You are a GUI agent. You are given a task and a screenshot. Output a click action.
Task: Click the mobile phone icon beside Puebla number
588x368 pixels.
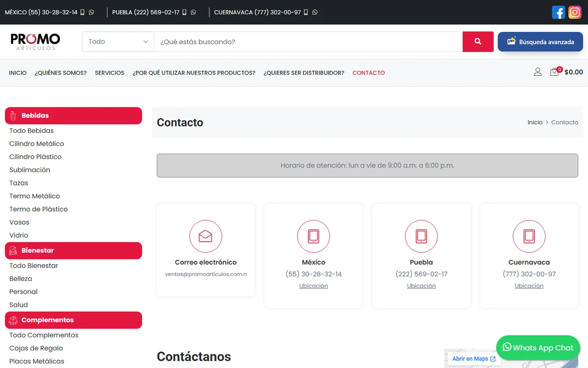(x=184, y=12)
